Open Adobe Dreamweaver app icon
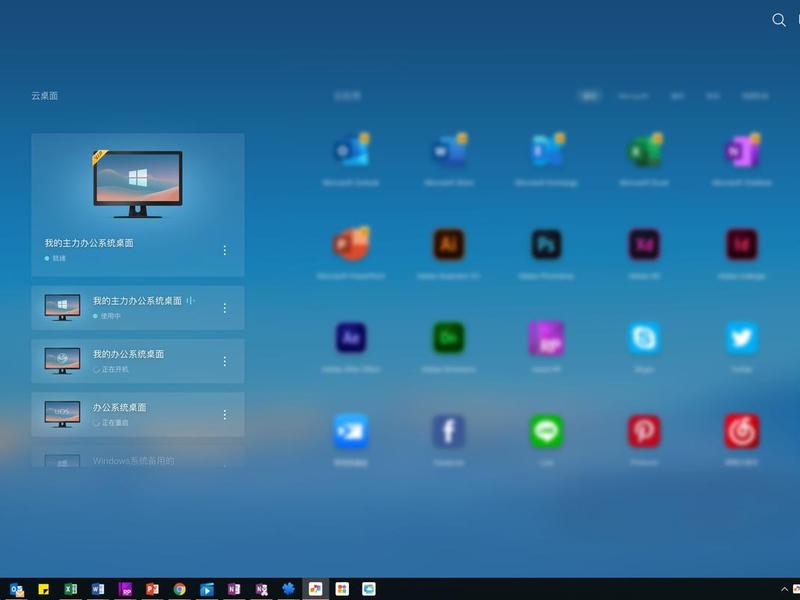Viewport: 800px width, 600px height. point(449,337)
